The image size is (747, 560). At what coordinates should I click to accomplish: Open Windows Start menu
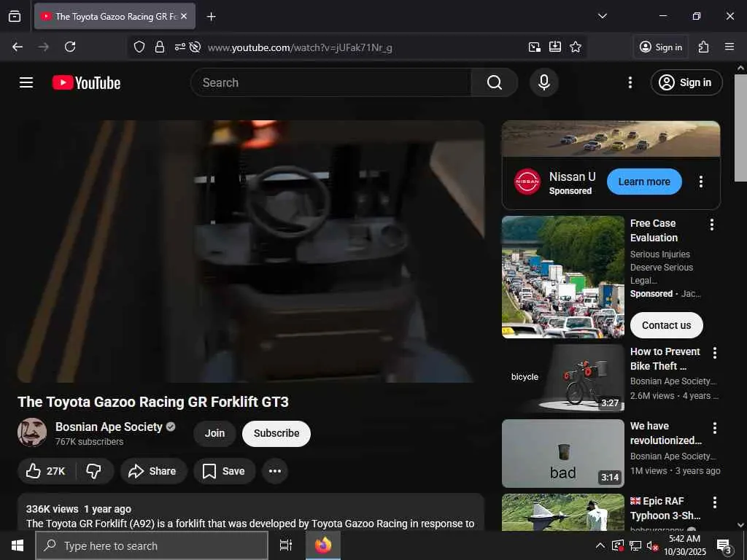point(18,545)
